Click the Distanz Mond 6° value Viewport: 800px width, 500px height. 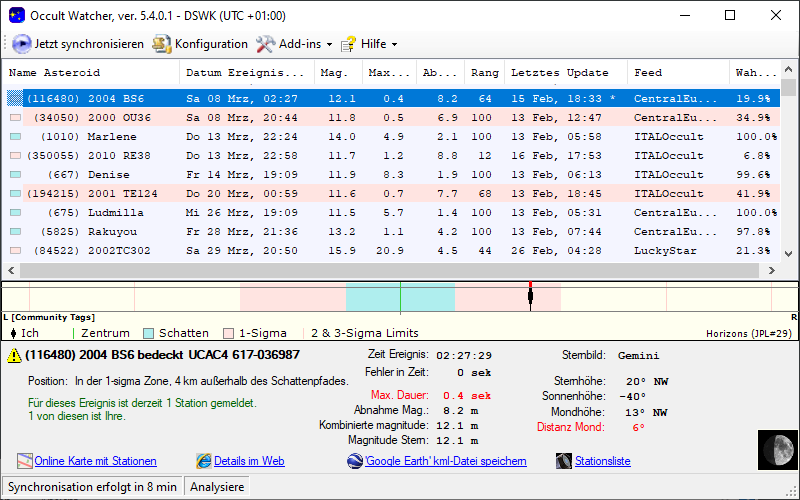click(638, 428)
